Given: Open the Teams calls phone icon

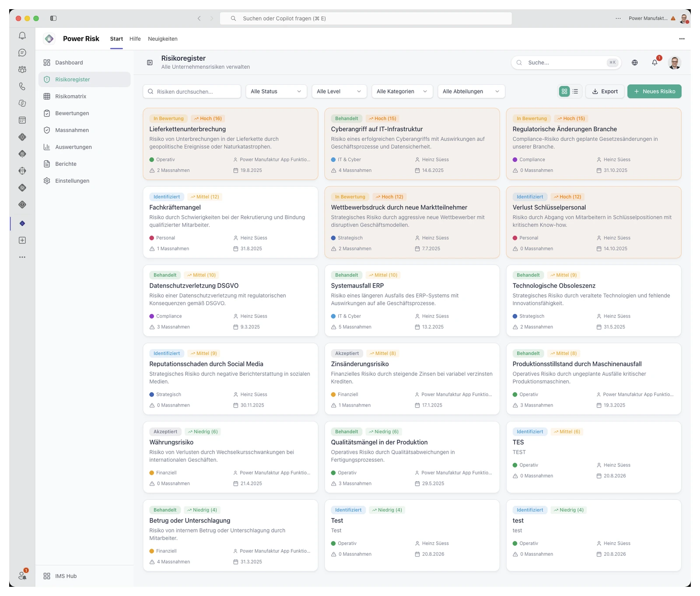Looking at the screenshot, I should pos(22,87).
